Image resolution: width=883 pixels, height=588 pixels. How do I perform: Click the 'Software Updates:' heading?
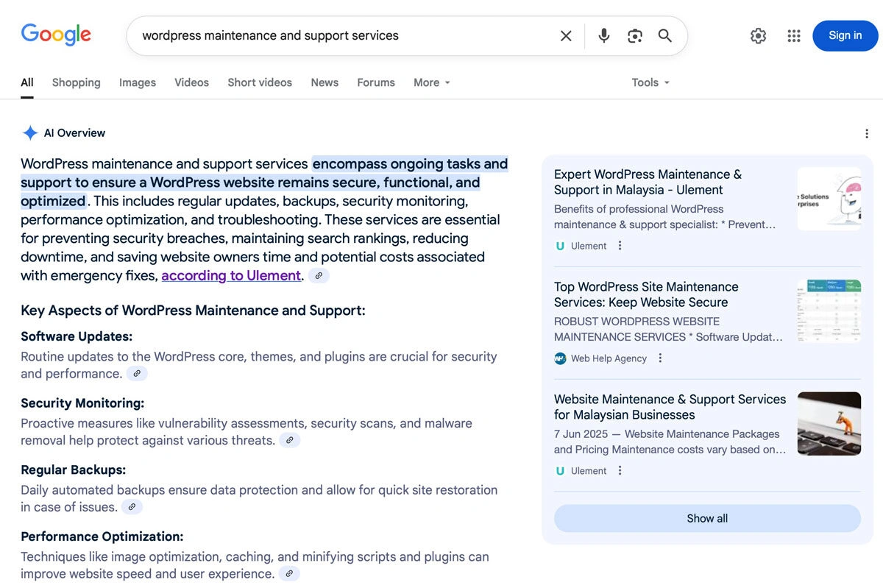(x=77, y=336)
